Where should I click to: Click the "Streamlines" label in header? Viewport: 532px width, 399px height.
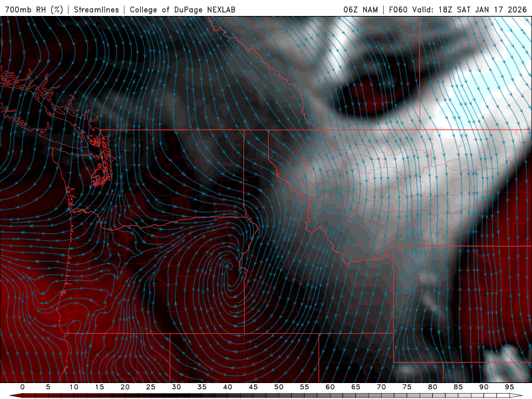point(96,9)
